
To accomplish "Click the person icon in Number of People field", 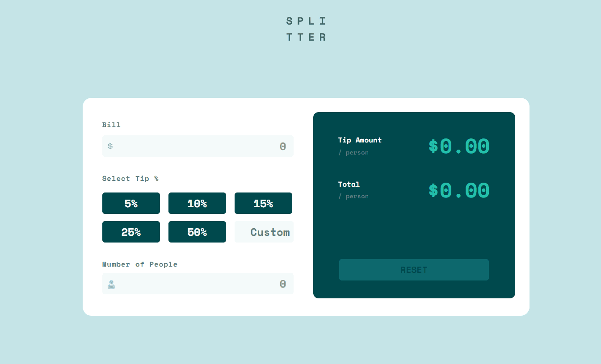I will point(110,284).
